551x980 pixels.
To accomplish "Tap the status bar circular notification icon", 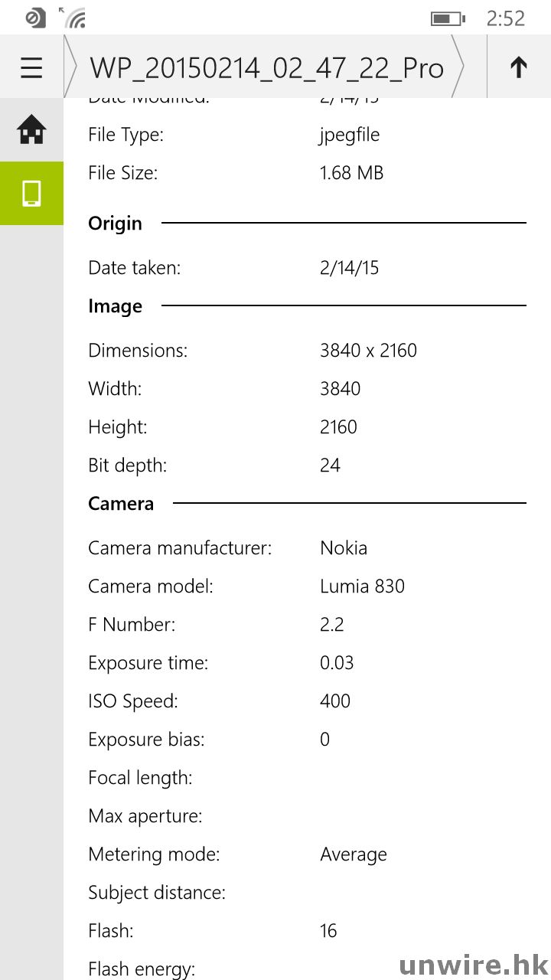I will [35, 18].
